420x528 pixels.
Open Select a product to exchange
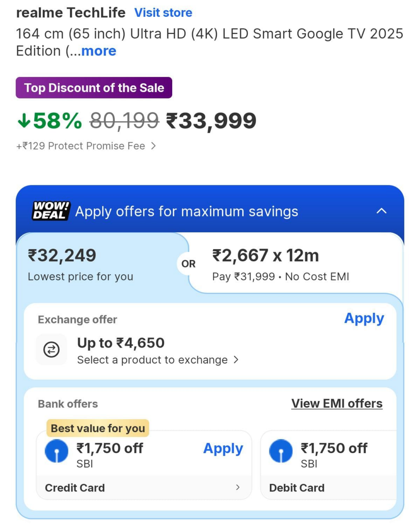[158, 360]
